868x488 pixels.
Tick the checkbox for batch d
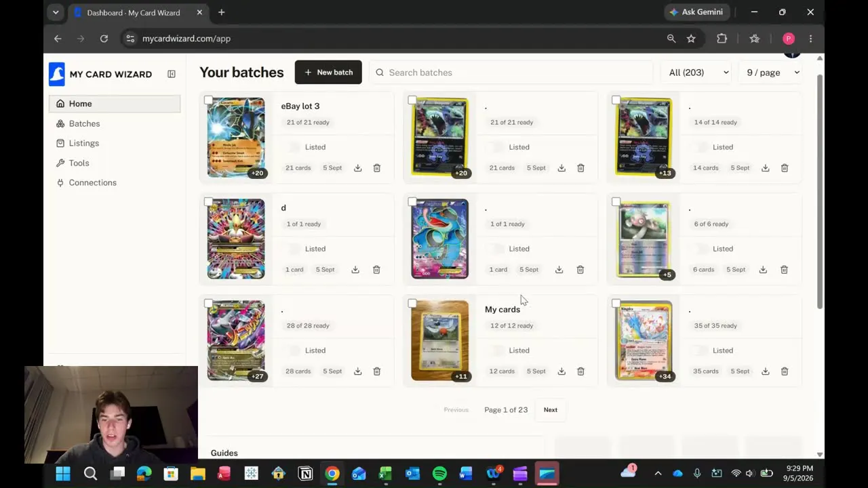(208, 202)
